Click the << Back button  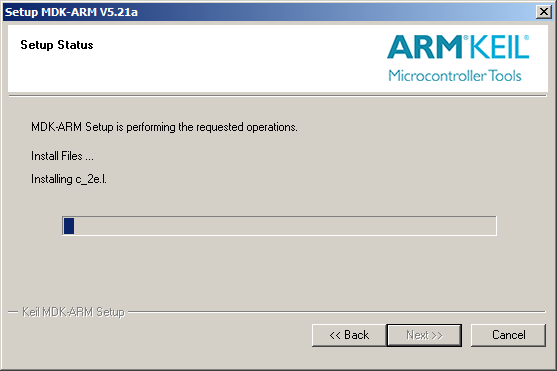[x=349, y=335]
